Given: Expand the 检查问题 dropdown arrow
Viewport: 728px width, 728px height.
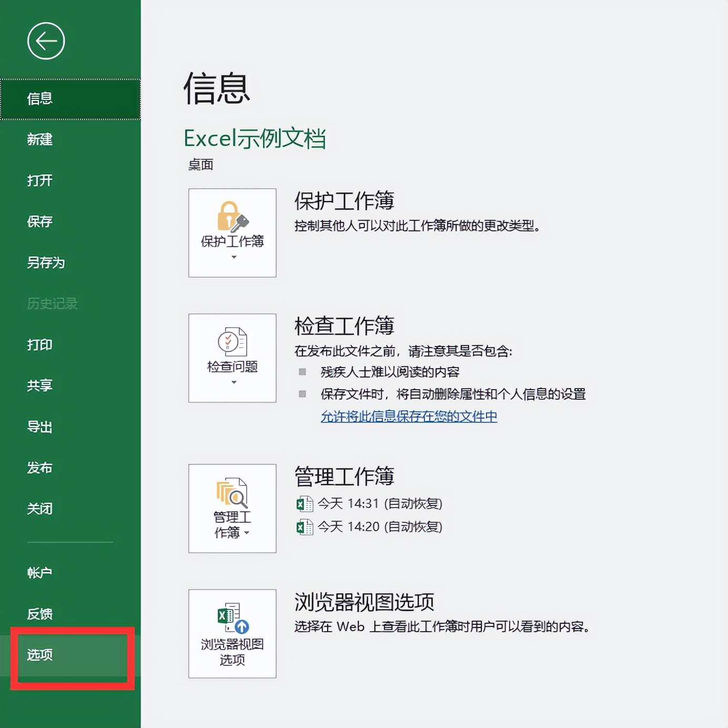Looking at the screenshot, I should tap(234, 382).
